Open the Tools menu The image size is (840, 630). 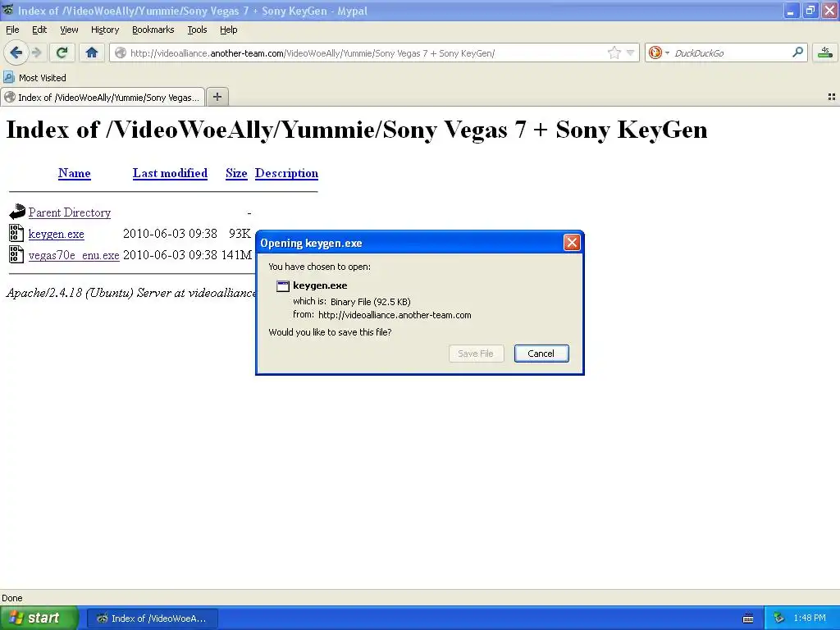pyautogui.click(x=197, y=30)
